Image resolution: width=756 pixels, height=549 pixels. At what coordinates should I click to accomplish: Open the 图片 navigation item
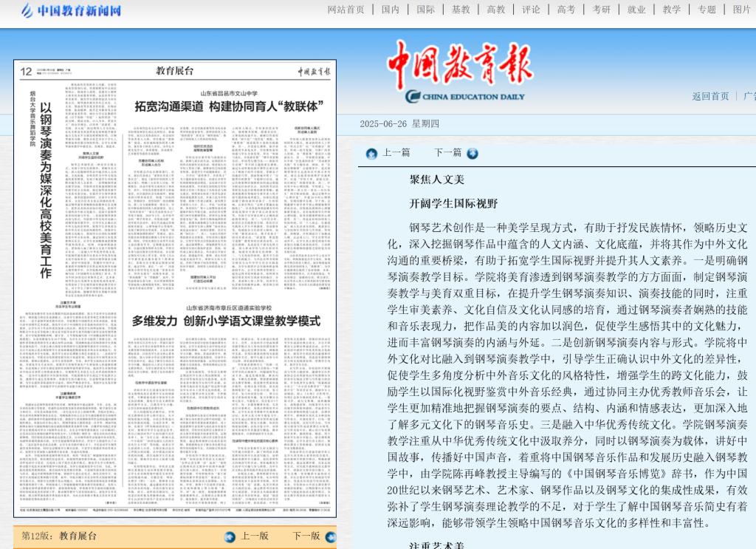742,10
